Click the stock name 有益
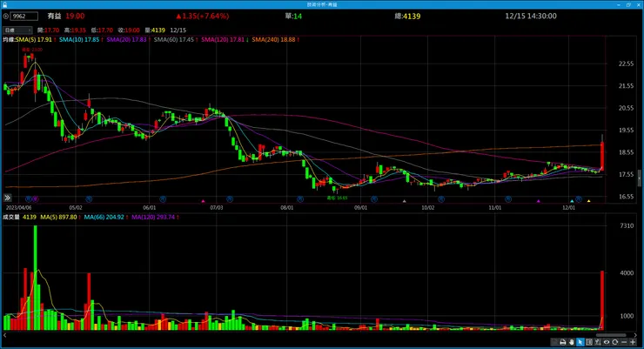The width and height of the screenshot is (644, 349). coord(54,16)
